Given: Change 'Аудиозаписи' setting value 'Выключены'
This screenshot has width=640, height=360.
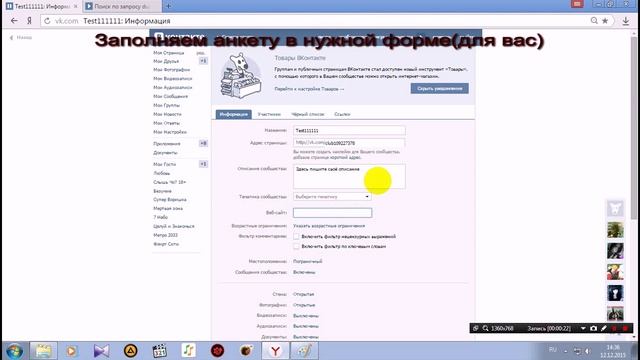Looking at the screenshot, I should [x=306, y=327].
